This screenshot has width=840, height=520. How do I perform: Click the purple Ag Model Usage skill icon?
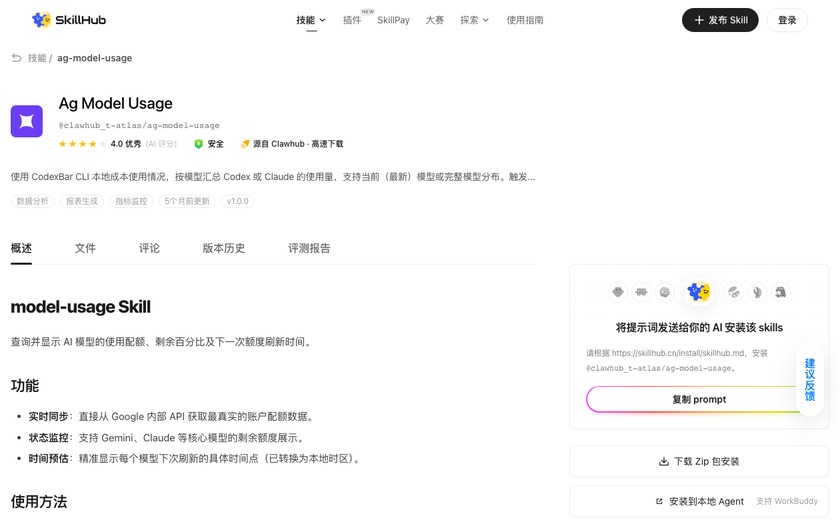coord(27,121)
